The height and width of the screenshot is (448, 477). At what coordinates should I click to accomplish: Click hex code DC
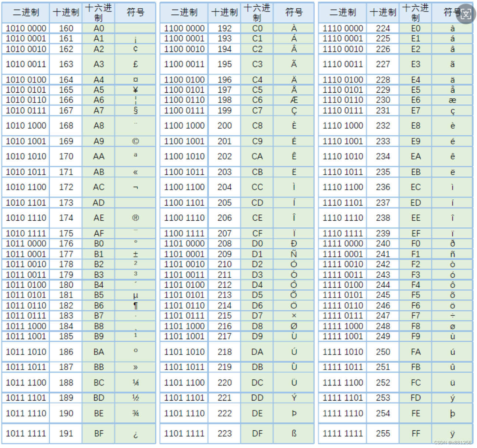(x=257, y=383)
